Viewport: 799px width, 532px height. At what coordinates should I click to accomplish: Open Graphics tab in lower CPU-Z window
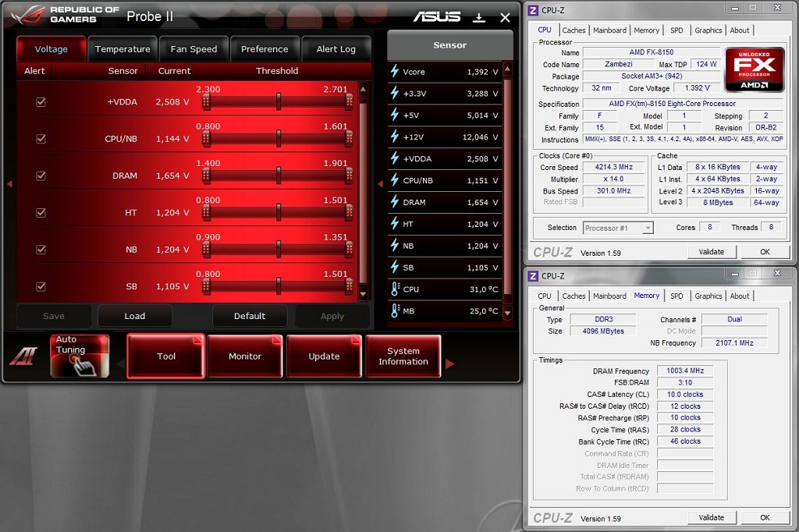pyautogui.click(x=708, y=296)
